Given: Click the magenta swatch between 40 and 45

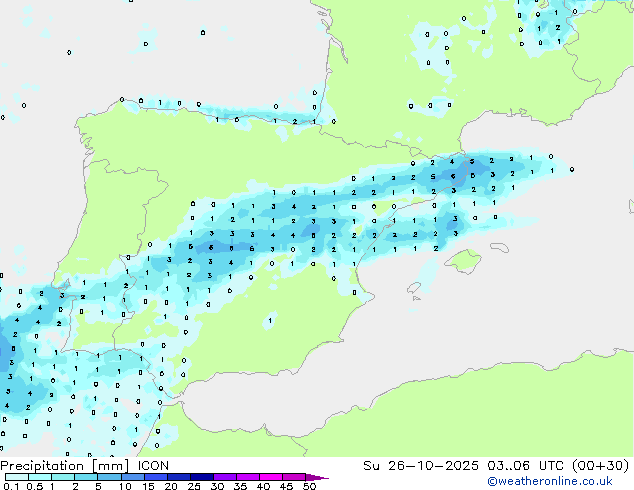Looking at the screenshot, I should pos(271,477).
